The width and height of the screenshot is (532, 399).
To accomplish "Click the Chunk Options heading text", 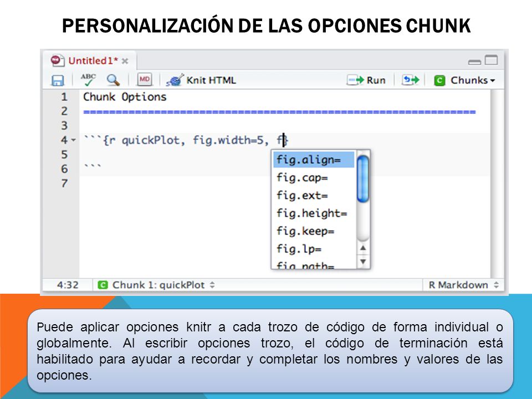I will (125, 97).
